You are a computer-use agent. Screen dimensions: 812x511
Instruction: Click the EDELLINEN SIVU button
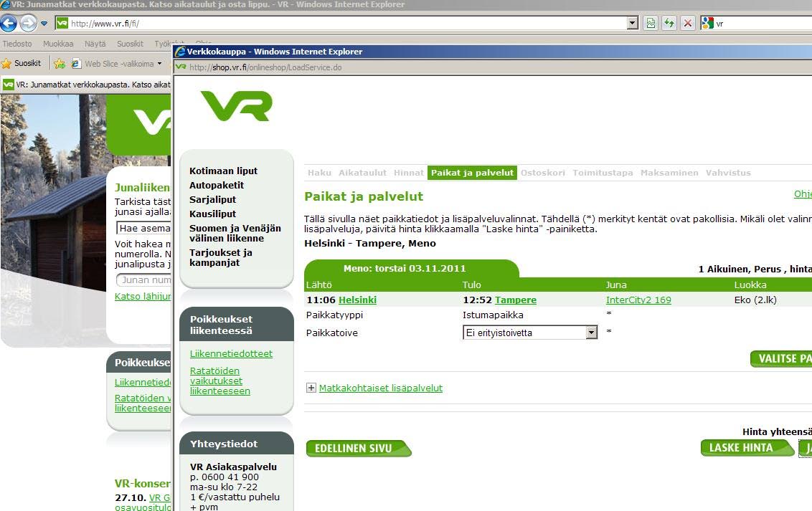[359, 449]
